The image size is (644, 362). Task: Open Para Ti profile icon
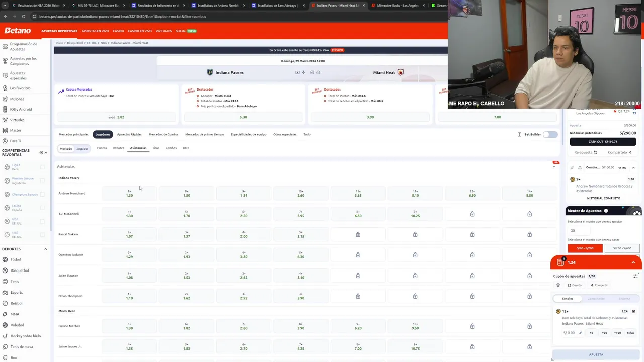click(5, 141)
